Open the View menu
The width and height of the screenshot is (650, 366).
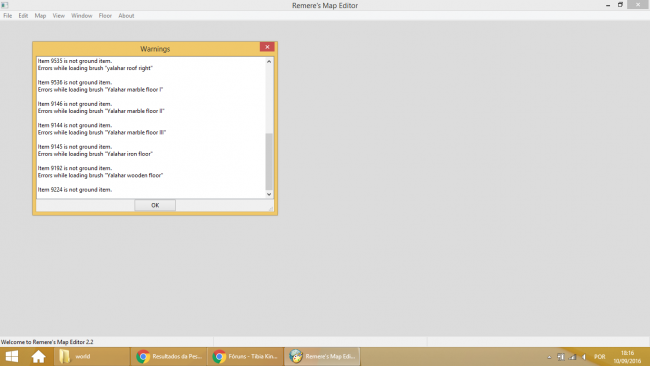[x=58, y=16]
